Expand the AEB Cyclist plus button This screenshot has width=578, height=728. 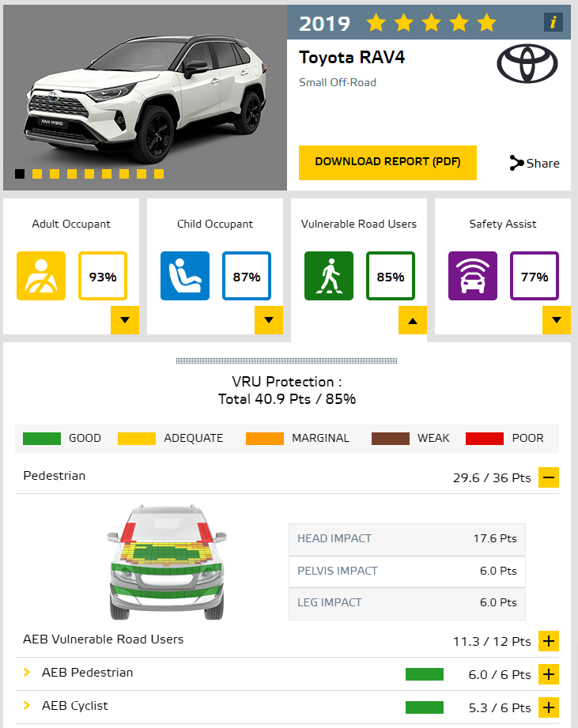point(549,707)
